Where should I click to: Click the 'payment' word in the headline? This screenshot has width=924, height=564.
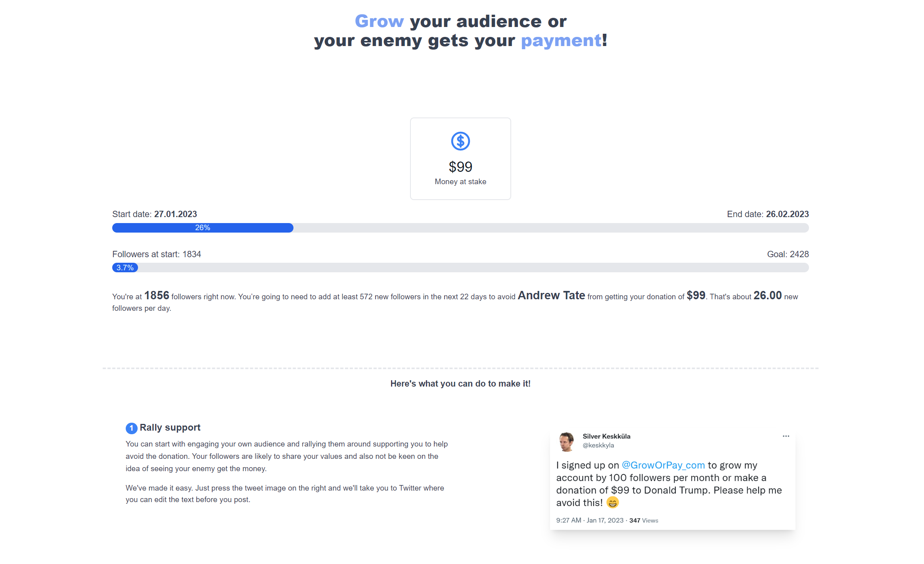pos(561,40)
